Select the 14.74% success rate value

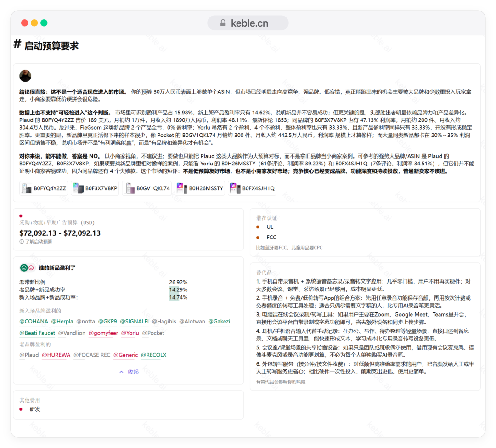coord(178,297)
